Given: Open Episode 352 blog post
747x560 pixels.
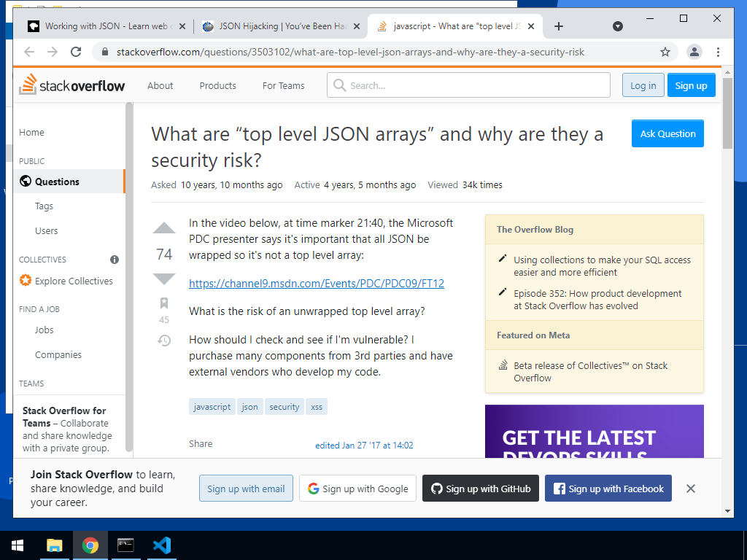Looking at the screenshot, I should coord(597,300).
